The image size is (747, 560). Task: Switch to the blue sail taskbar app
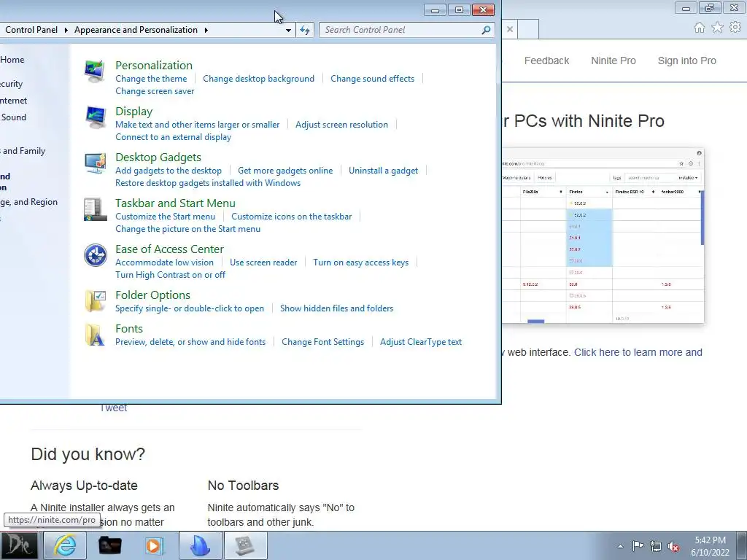pos(200,545)
